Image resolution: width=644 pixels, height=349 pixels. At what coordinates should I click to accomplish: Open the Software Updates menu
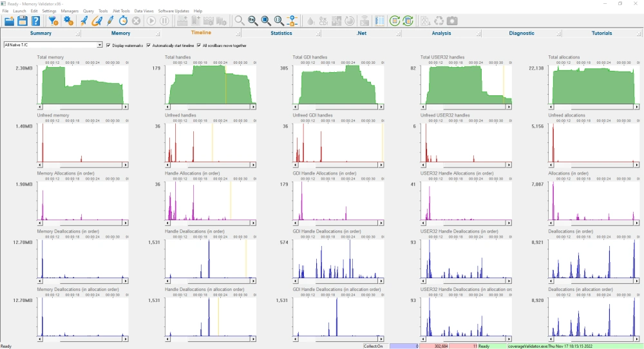(x=173, y=11)
